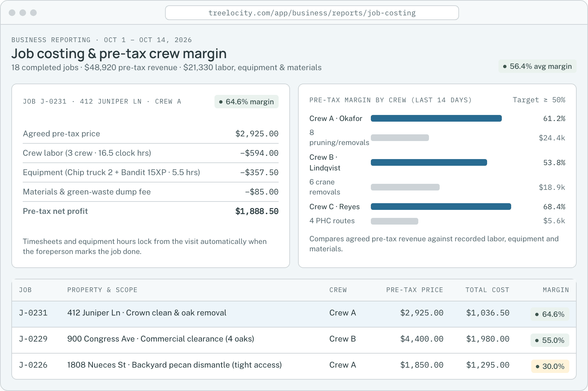Viewport: 588px width, 391px height.
Task: Select the Agreed pre-tax price line
Action: tap(150, 134)
